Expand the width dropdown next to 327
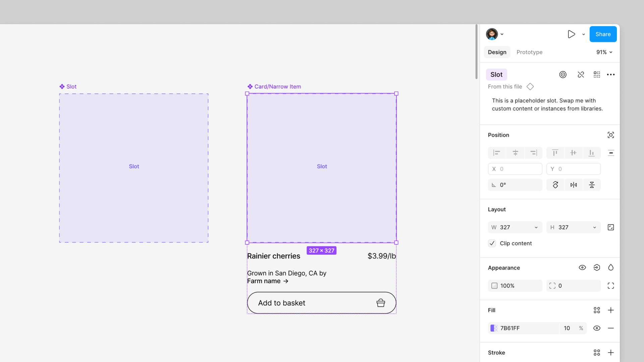Image resolution: width=644 pixels, height=362 pixels. coord(536,227)
